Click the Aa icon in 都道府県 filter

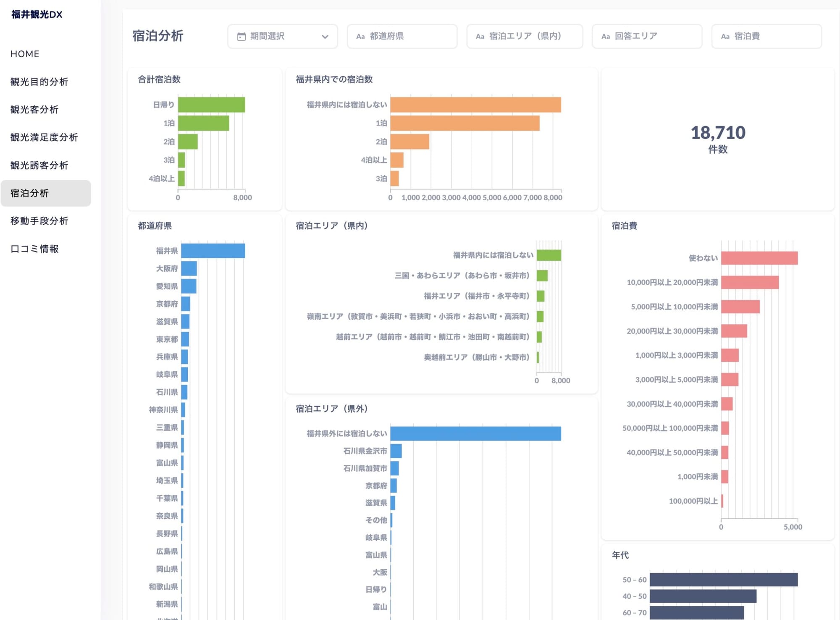[360, 37]
